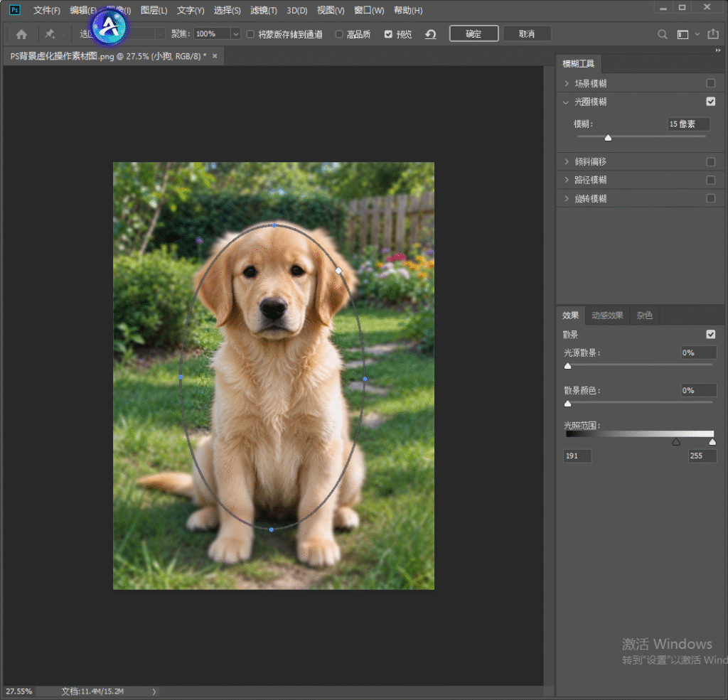The height and width of the screenshot is (700, 728).
Task: Open the workspace dropdown arrow
Action: pos(697,34)
